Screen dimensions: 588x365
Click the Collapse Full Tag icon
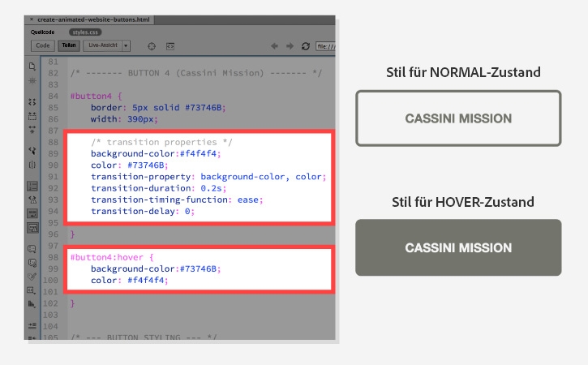pos(32,102)
